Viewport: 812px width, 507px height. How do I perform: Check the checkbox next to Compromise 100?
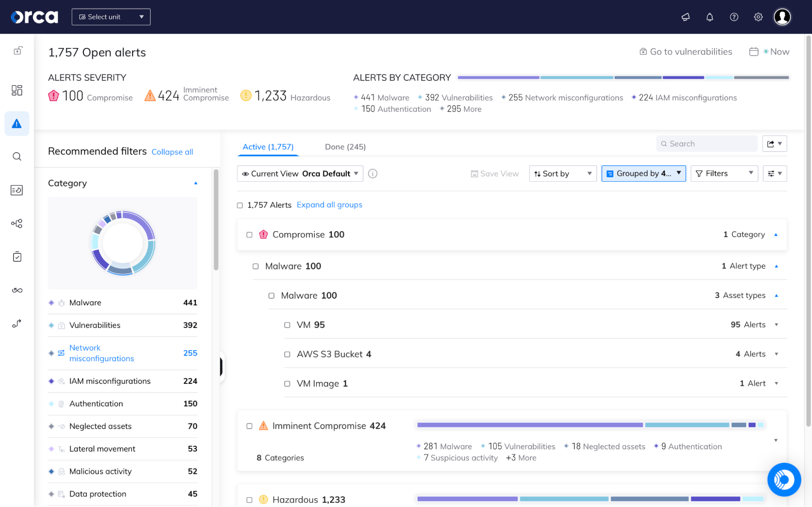point(249,234)
